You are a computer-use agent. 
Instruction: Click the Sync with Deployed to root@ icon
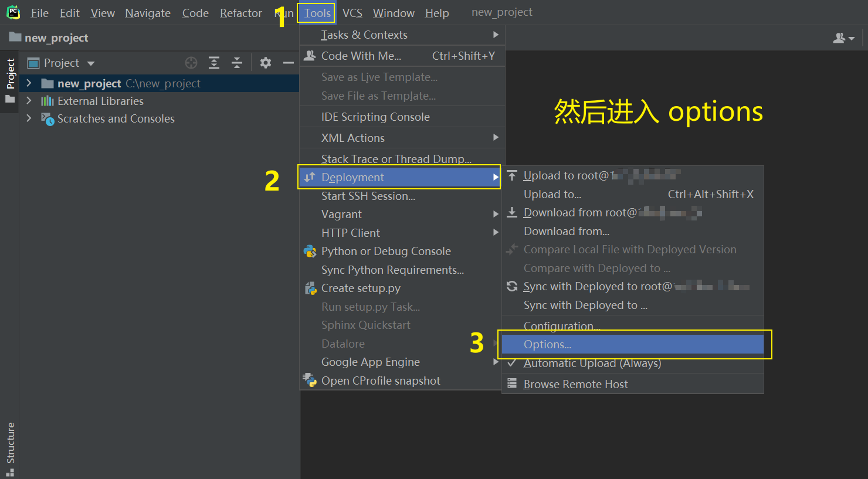pyautogui.click(x=512, y=286)
